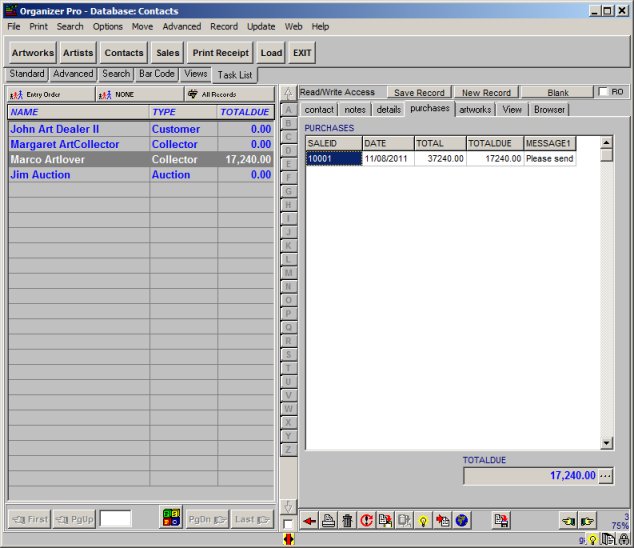Open the Advanced menu in the menu bar
634x548 pixels.
tap(182, 27)
